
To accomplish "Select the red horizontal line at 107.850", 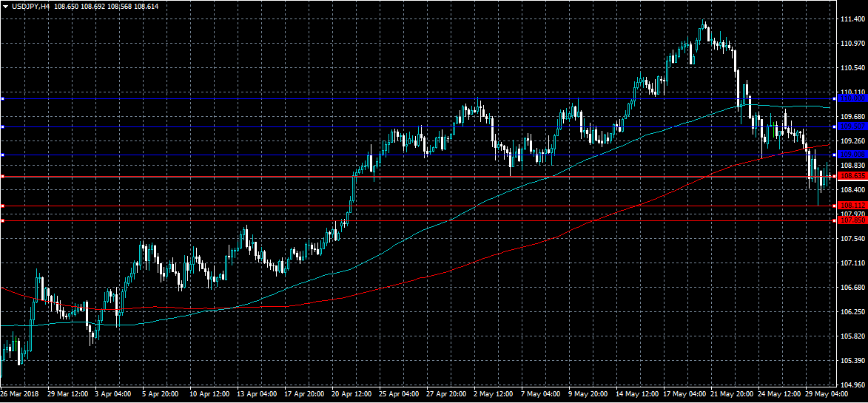I will tap(418, 220).
